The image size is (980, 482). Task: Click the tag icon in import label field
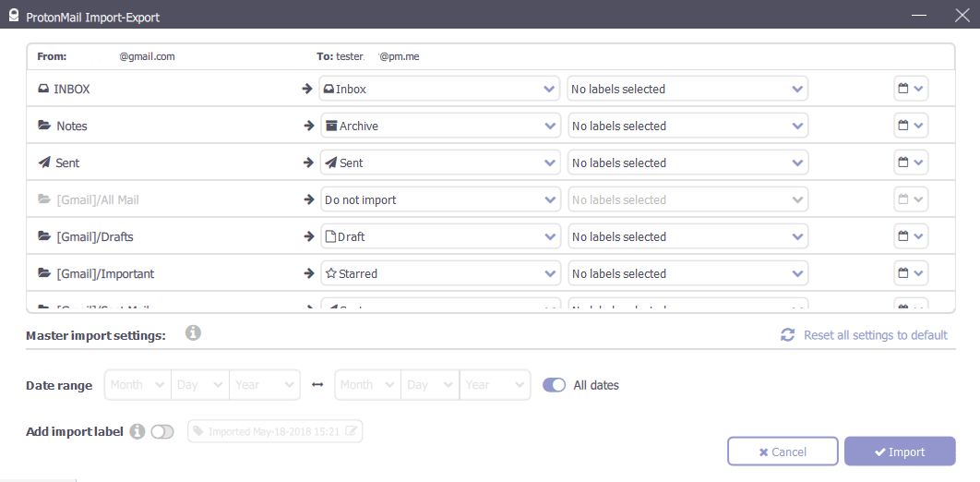tap(198, 431)
